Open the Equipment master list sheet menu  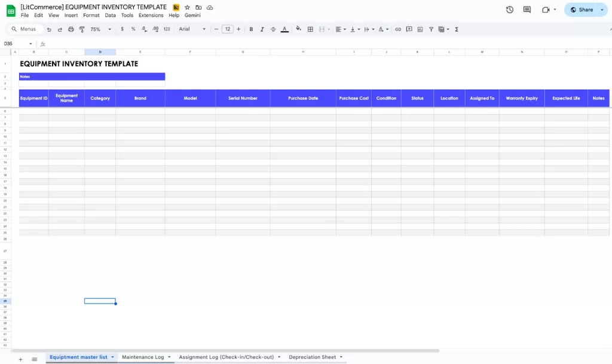(x=113, y=357)
